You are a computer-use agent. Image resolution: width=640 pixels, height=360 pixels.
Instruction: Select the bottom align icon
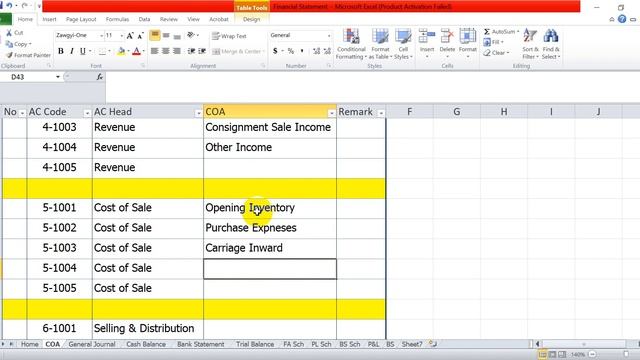click(177, 36)
